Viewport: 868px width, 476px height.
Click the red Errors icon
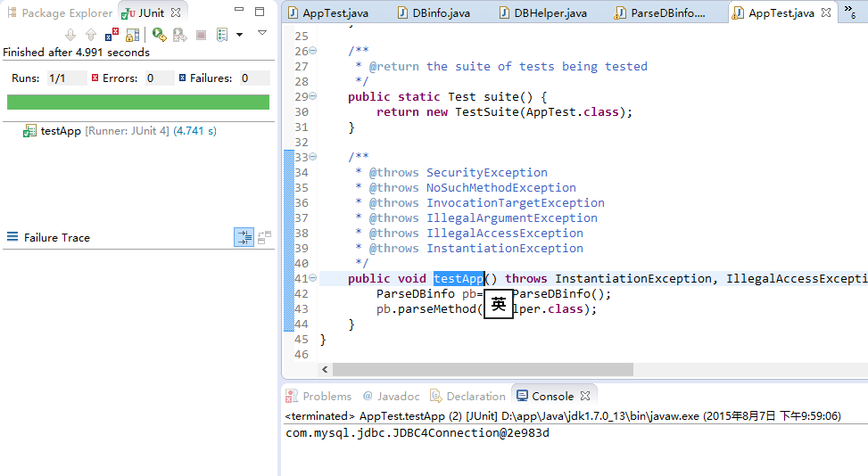pos(95,78)
